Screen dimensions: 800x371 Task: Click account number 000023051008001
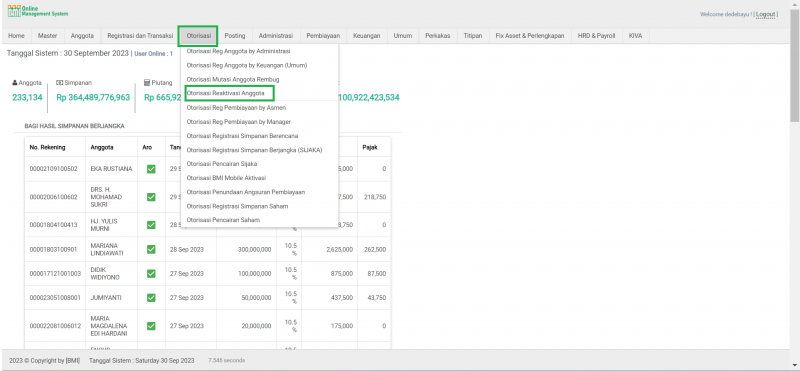(55, 298)
